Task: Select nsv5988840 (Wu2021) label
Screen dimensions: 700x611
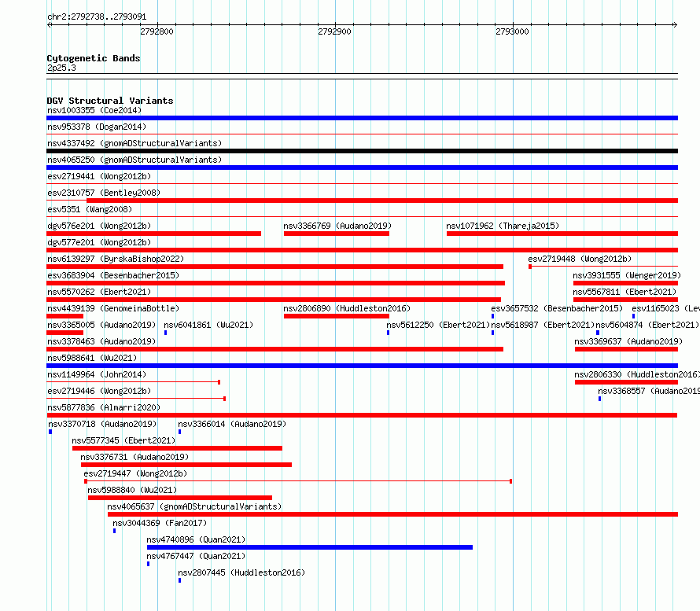Action: pos(132,490)
